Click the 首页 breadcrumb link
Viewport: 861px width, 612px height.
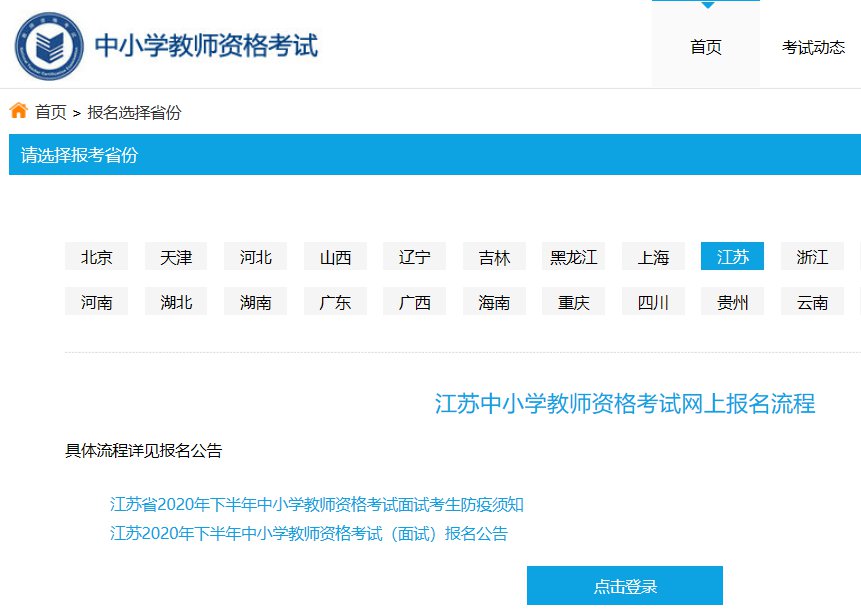click(x=51, y=112)
